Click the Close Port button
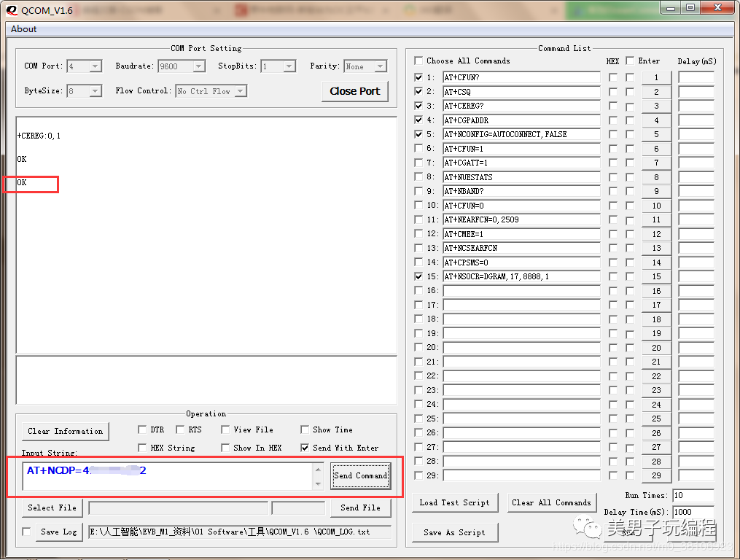Image resolution: width=740 pixels, height=560 pixels. (x=355, y=92)
